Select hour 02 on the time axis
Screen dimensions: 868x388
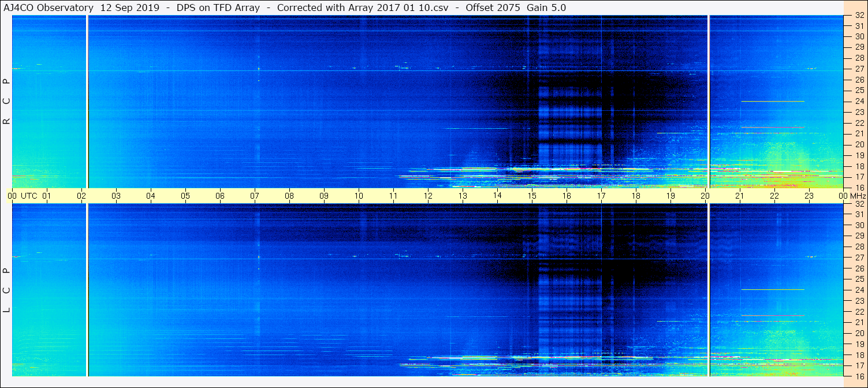click(81, 196)
